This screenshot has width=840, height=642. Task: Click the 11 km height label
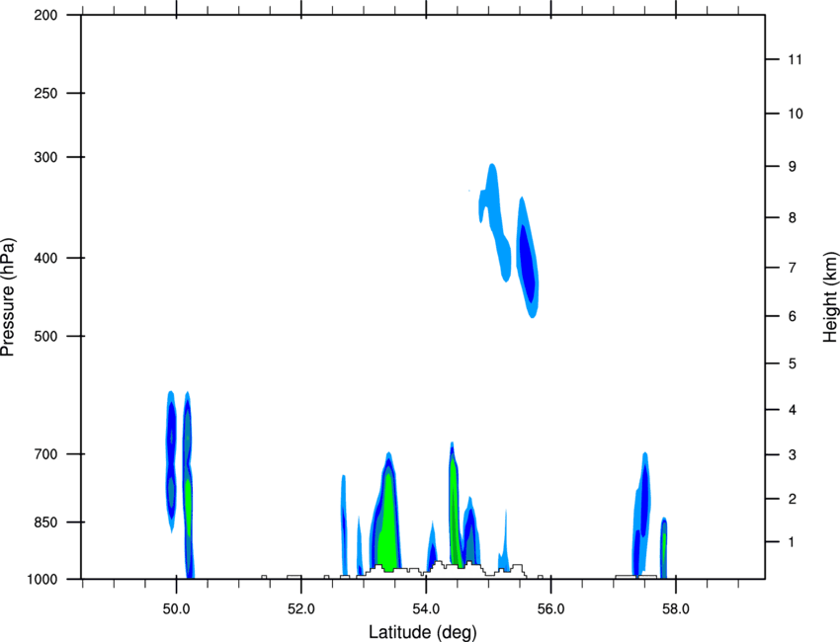[795, 59]
